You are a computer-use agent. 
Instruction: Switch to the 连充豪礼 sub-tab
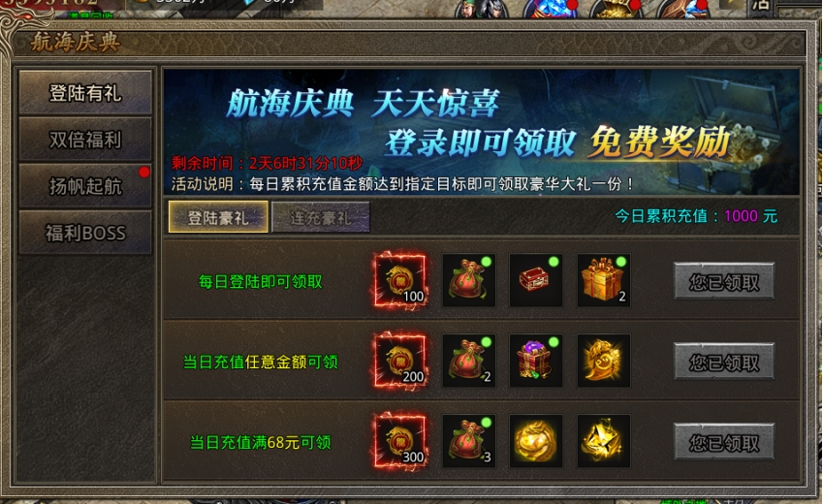pyautogui.click(x=321, y=217)
